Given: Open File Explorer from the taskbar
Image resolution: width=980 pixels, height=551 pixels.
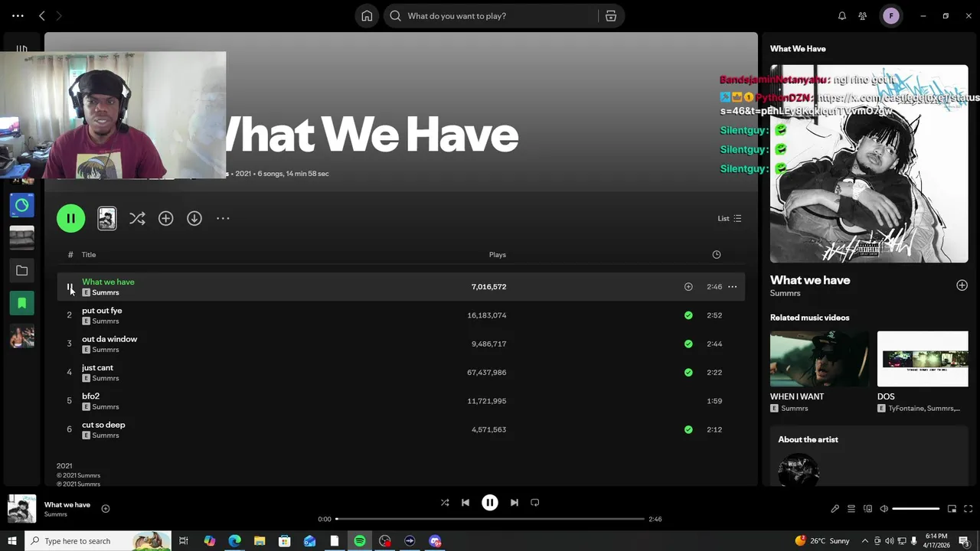Looking at the screenshot, I should [260, 541].
